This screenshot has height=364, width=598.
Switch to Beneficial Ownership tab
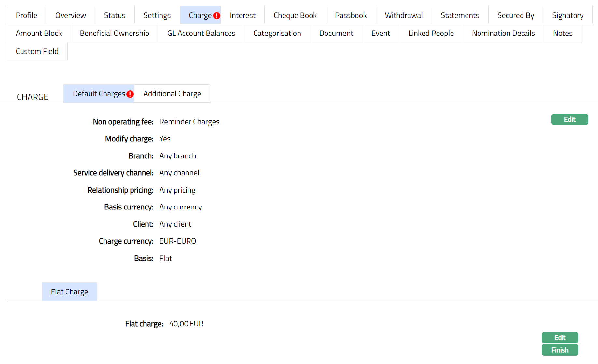pos(114,33)
